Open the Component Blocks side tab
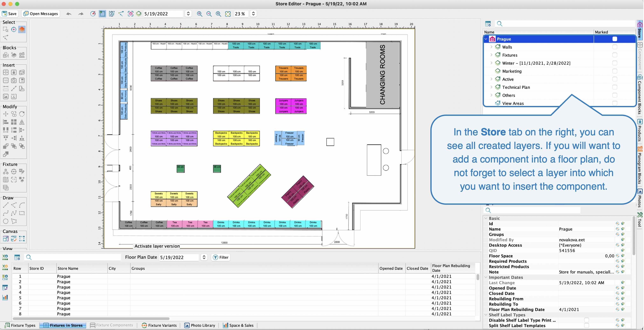 pos(640,95)
